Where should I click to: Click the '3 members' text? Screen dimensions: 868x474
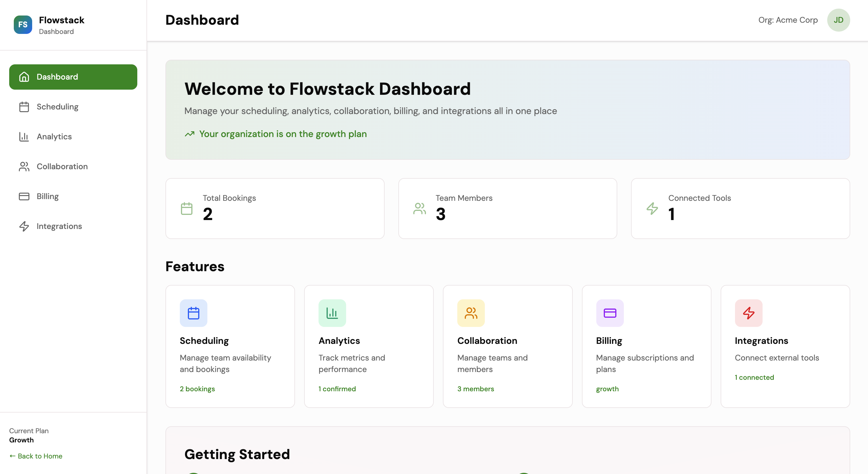tap(476, 389)
